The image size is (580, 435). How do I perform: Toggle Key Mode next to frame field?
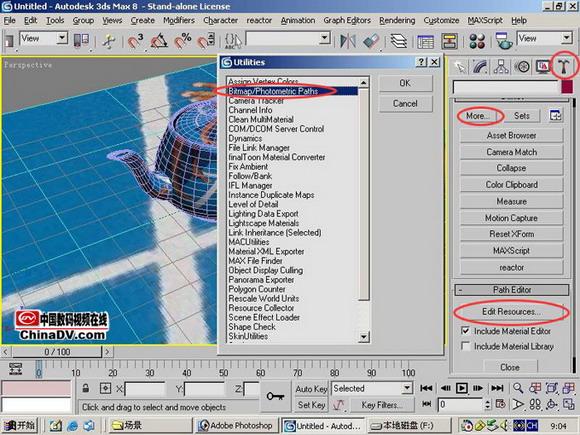(x=426, y=404)
